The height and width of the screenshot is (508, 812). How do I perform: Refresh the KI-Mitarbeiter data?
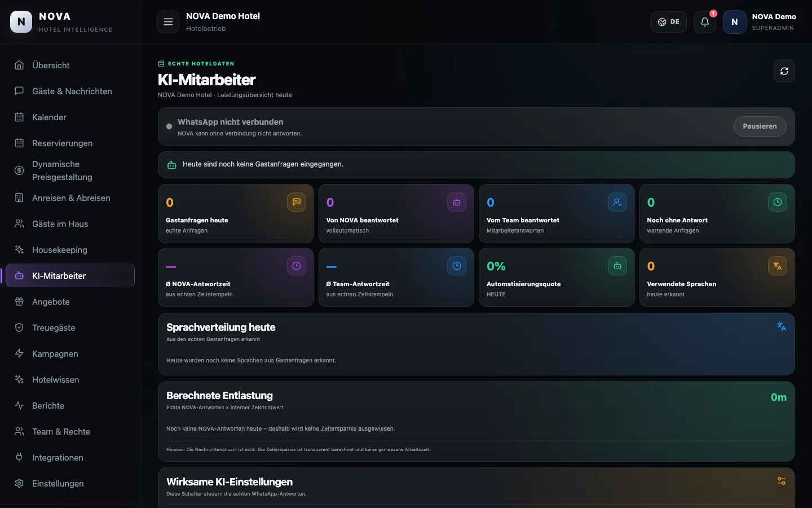[784, 71]
